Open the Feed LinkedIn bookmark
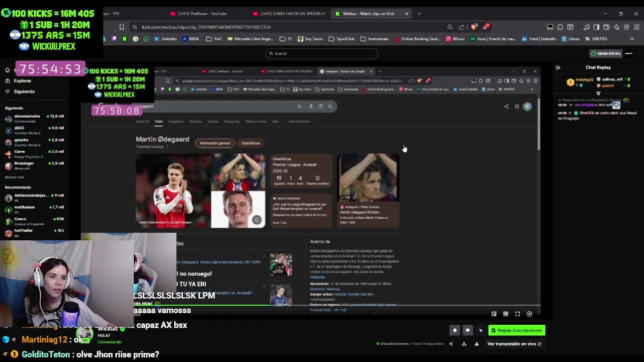The width and height of the screenshot is (644, 362). pos(539,39)
